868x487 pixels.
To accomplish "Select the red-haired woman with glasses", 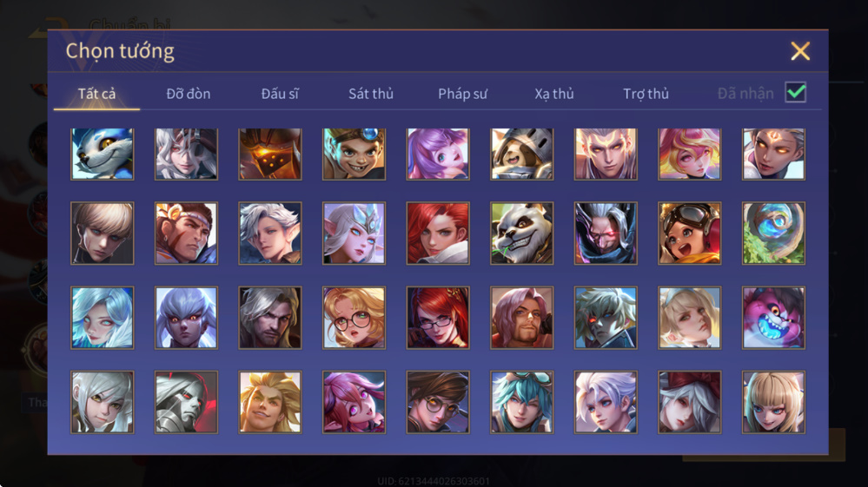I will [x=438, y=318].
